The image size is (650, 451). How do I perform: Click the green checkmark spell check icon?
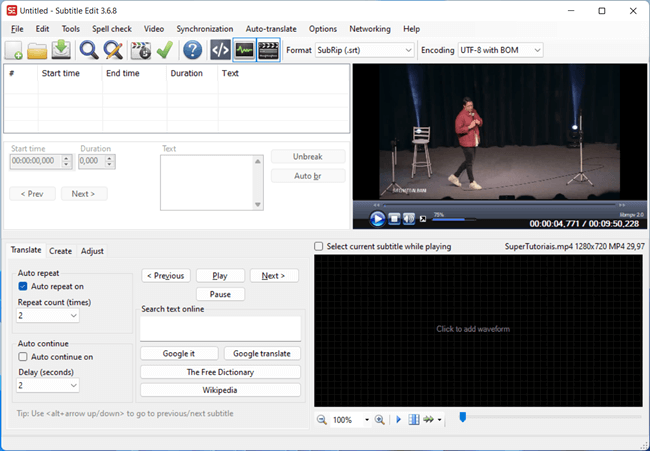(165, 50)
